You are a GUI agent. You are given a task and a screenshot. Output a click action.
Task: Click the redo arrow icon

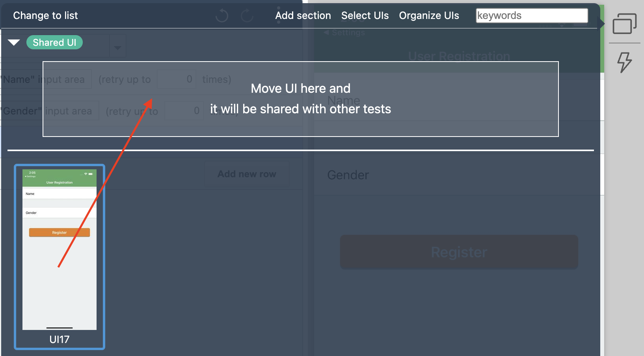point(247,16)
